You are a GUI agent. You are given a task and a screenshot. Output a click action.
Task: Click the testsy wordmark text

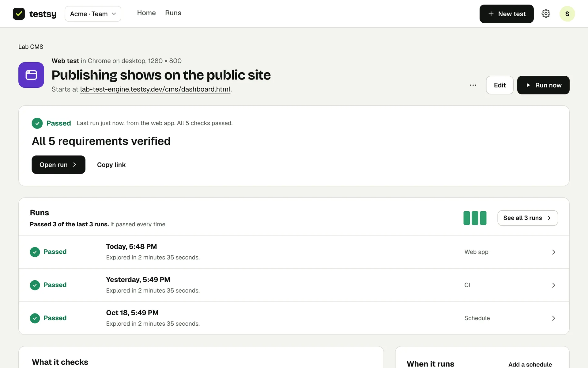43,14
